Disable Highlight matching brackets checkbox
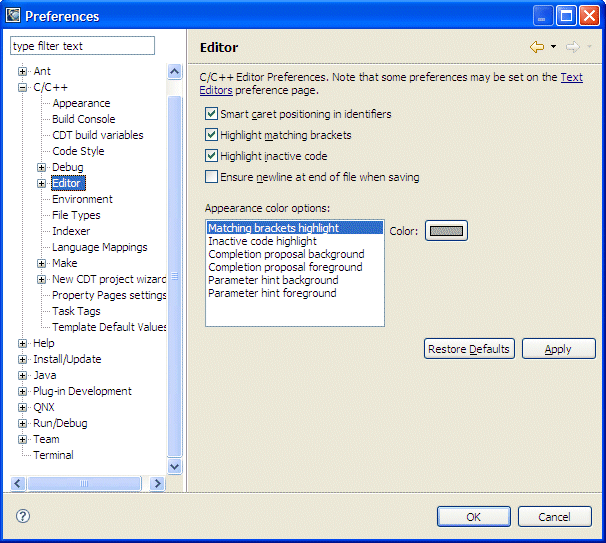Image resolution: width=606 pixels, height=543 pixels. tap(211, 135)
